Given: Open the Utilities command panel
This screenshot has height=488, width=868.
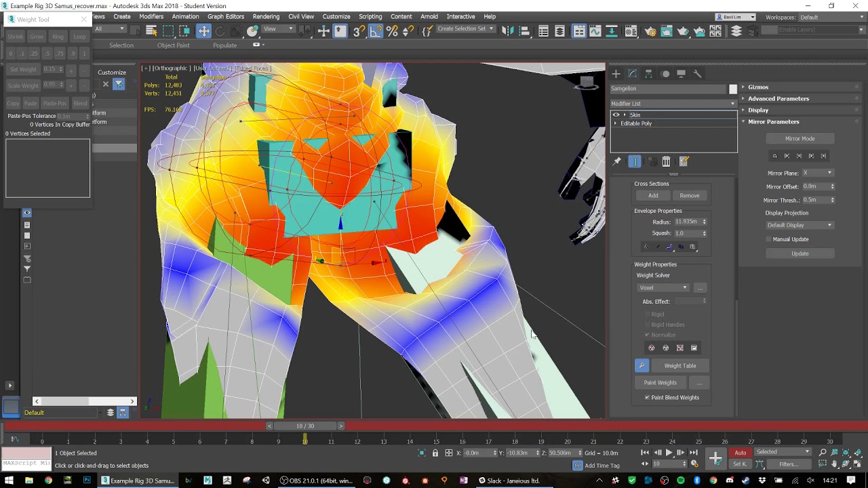Looking at the screenshot, I should [x=698, y=74].
